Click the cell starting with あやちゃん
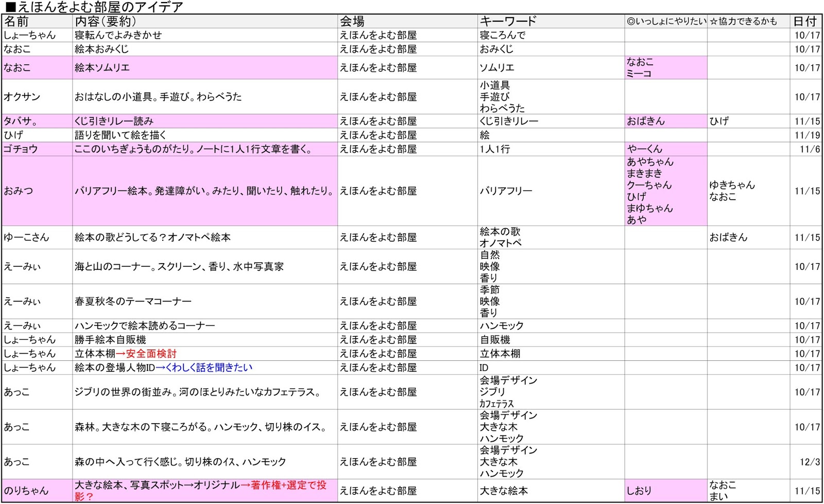Viewport: 824px width, 504px height. [666, 191]
